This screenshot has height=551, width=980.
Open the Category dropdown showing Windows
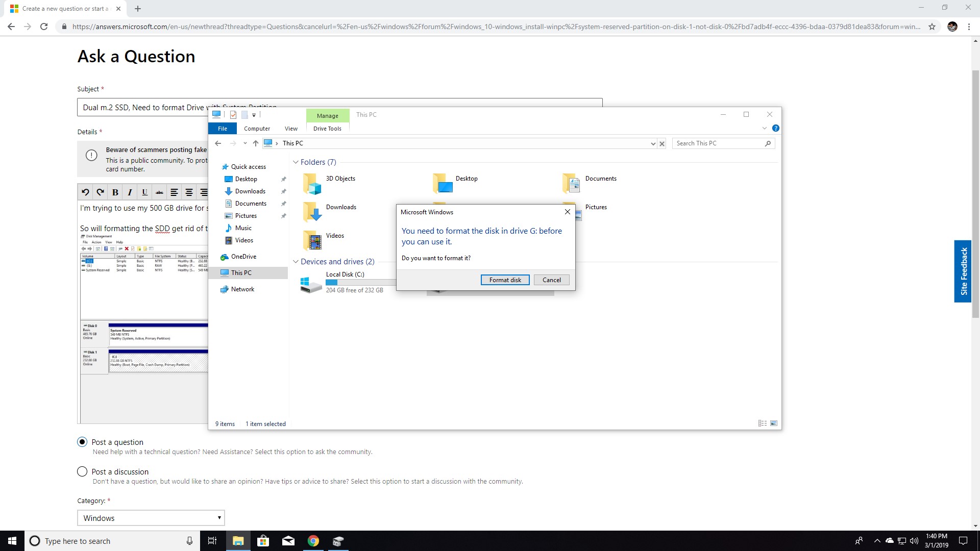(x=151, y=518)
